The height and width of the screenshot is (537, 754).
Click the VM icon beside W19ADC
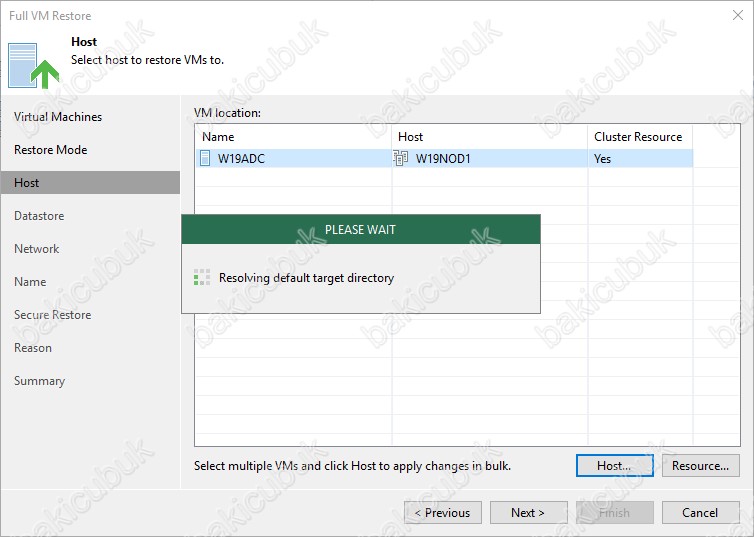[x=205, y=158]
